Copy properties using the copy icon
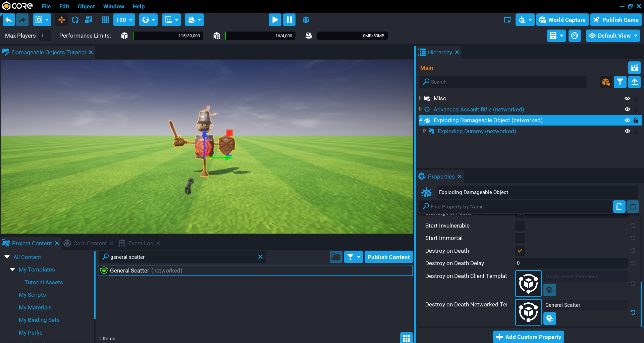The image size is (644, 343). tap(619, 207)
